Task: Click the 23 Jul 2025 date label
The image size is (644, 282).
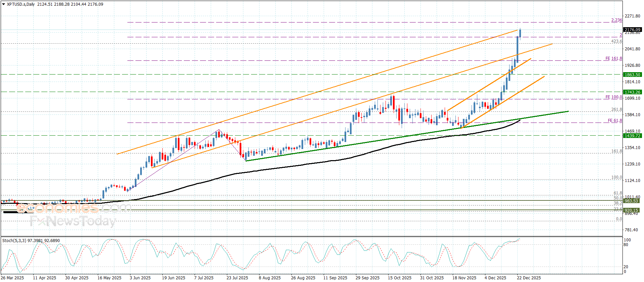Action: tap(237, 278)
